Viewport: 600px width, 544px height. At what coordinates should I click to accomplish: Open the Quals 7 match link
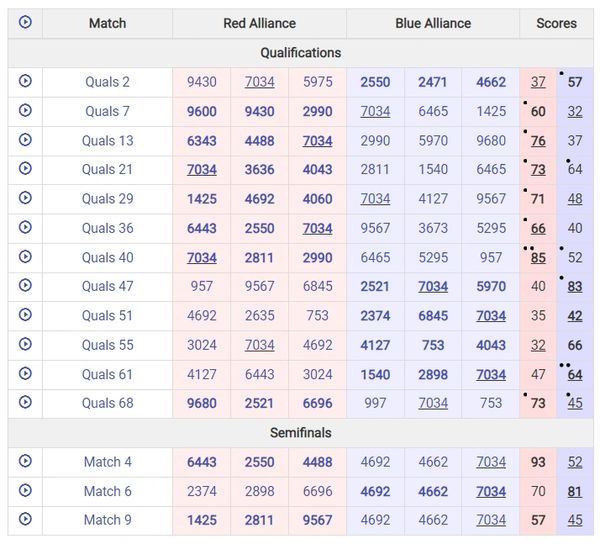tap(107, 111)
